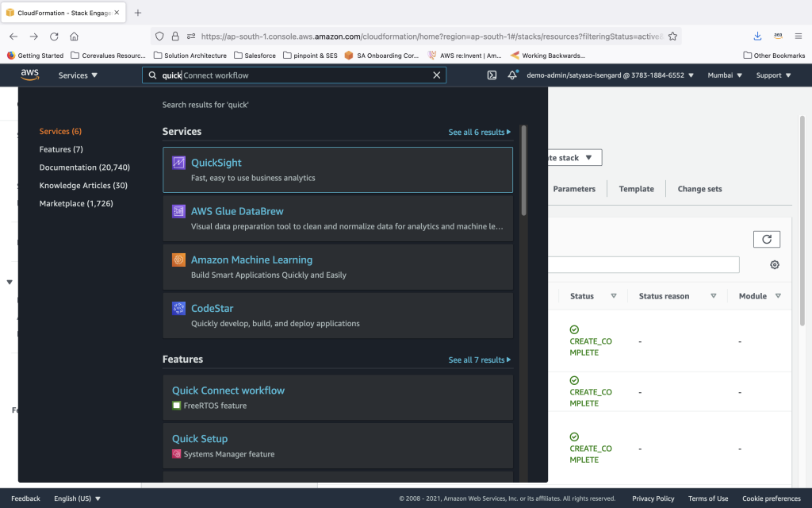The image size is (812, 508).
Task: Click the AWS search input field
Action: pyautogui.click(x=294, y=75)
